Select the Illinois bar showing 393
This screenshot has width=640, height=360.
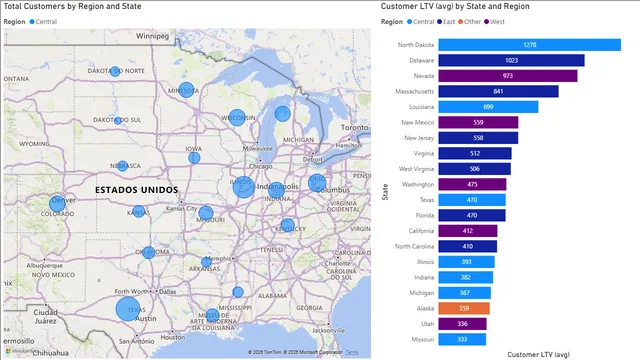pos(467,262)
